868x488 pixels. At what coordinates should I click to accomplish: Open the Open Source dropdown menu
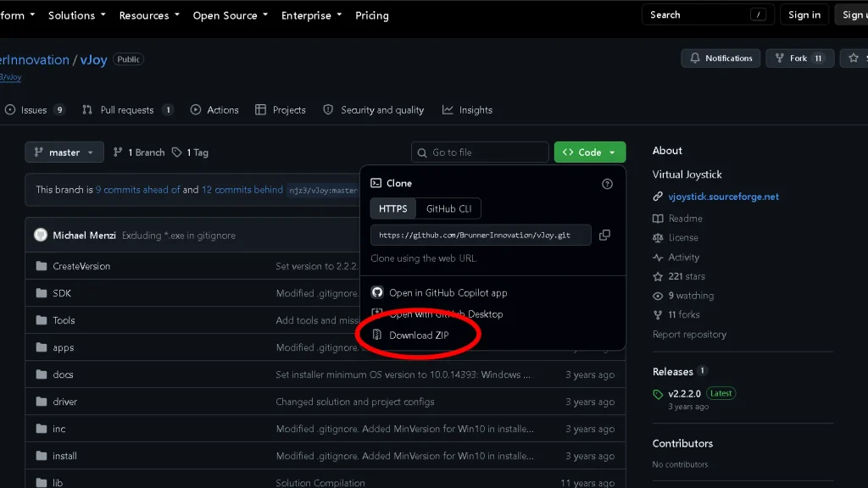pyautogui.click(x=231, y=15)
